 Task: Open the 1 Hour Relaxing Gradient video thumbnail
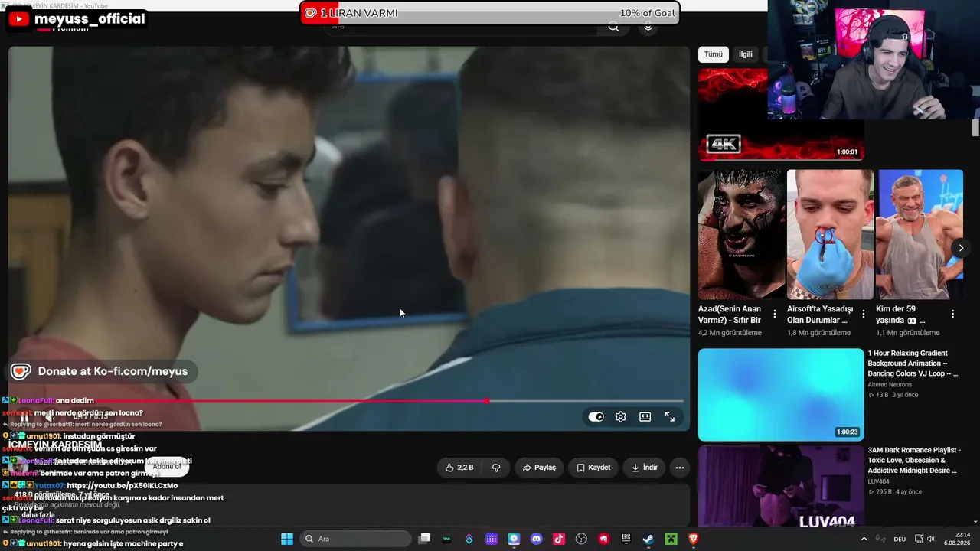[781, 395]
